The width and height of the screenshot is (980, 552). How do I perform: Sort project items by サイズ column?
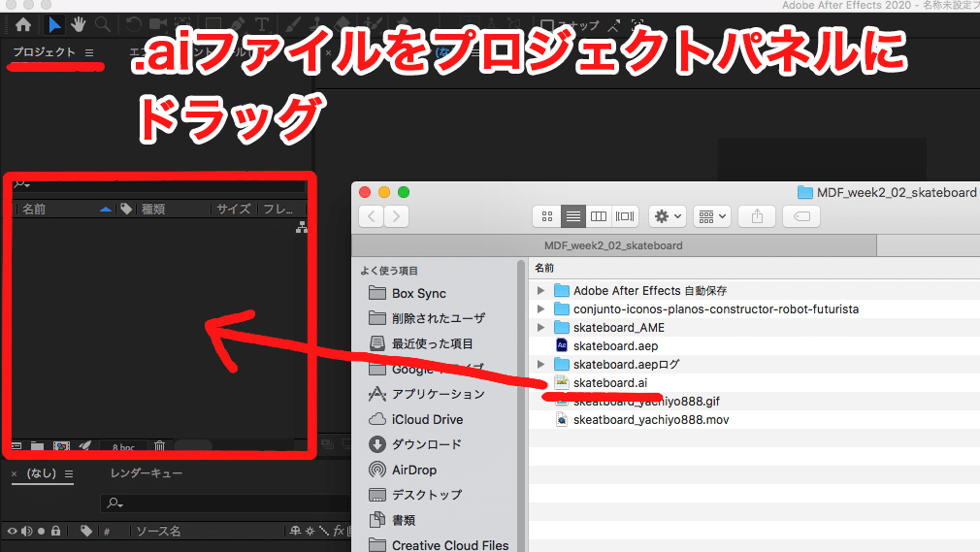tap(234, 209)
